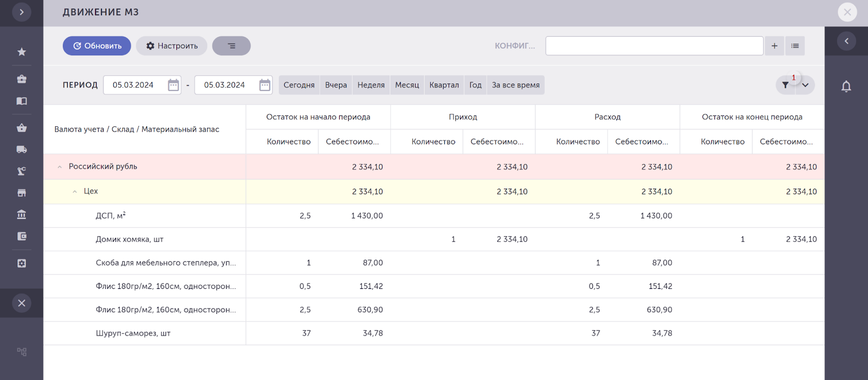Select the Скоба для мебельного степлера row
Viewport: 868px width, 380px height.
pyautogui.click(x=434, y=263)
